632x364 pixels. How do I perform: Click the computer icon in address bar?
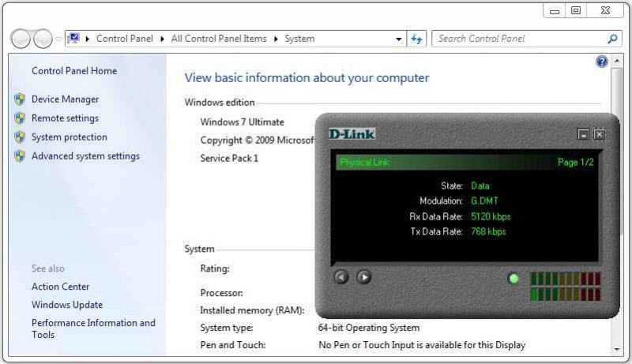(x=73, y=38)
